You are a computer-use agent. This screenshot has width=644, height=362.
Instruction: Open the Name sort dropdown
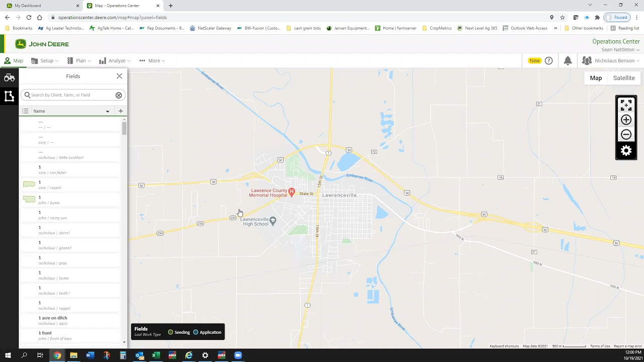click(107, 111)
